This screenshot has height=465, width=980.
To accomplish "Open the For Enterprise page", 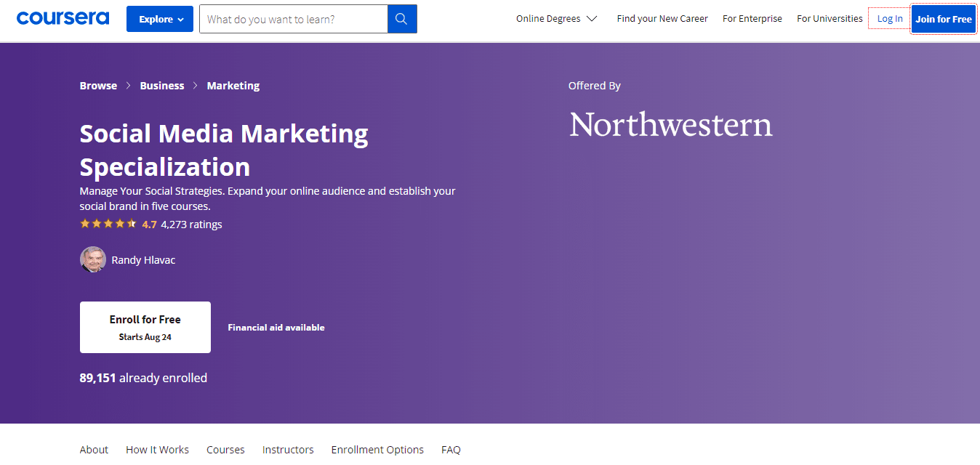I will 752,19.
